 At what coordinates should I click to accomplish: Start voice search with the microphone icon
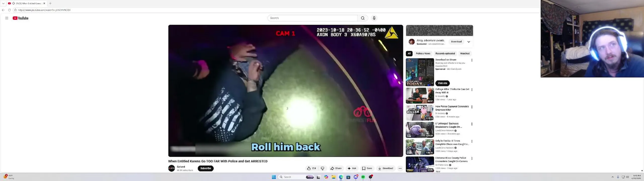[x=374, y=18]
